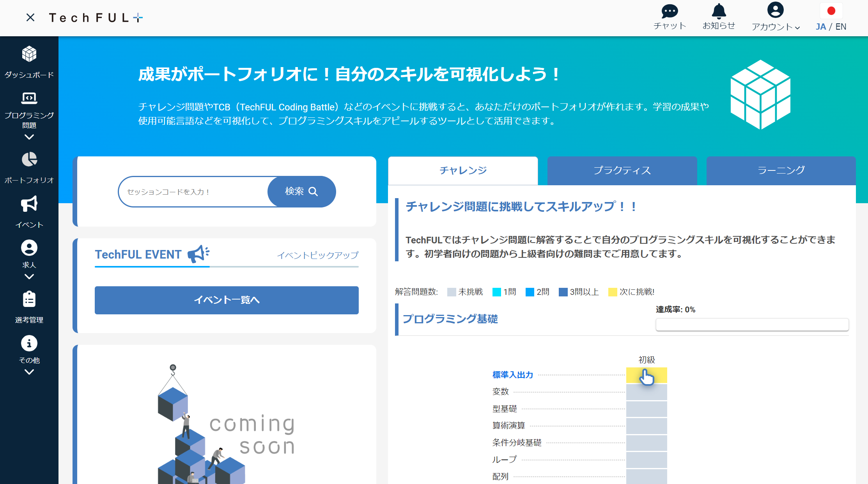The height and width of the screenshot is (484, 868).
Task: Click the イベント一覧へ button
Action: pyautogui.click(x=226, y=300)
